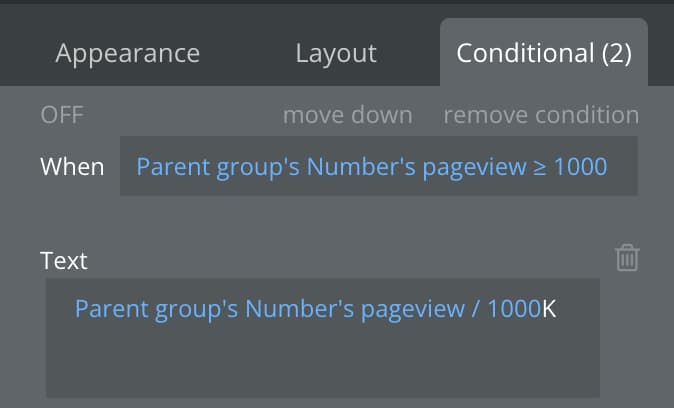Select the Conditional (2) tab
The image size is (674, 408).
pyautogui.click(x=544, y=53)
